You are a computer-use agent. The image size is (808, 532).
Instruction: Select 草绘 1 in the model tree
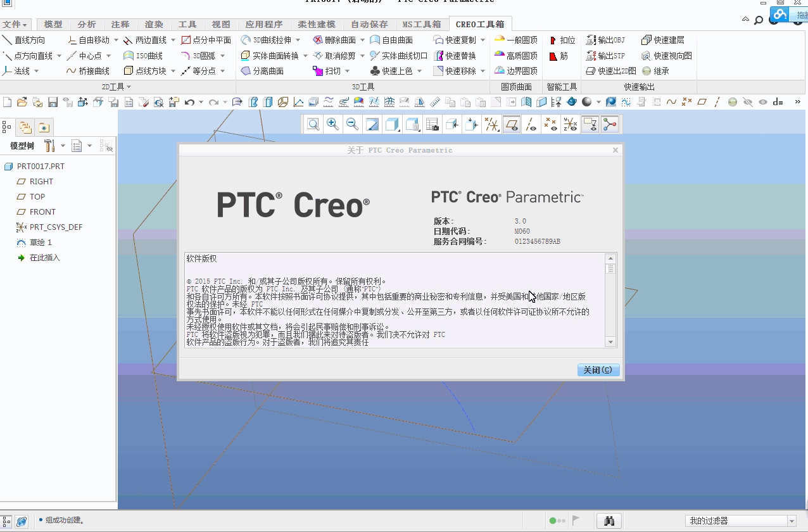click(x=41, y=243)
